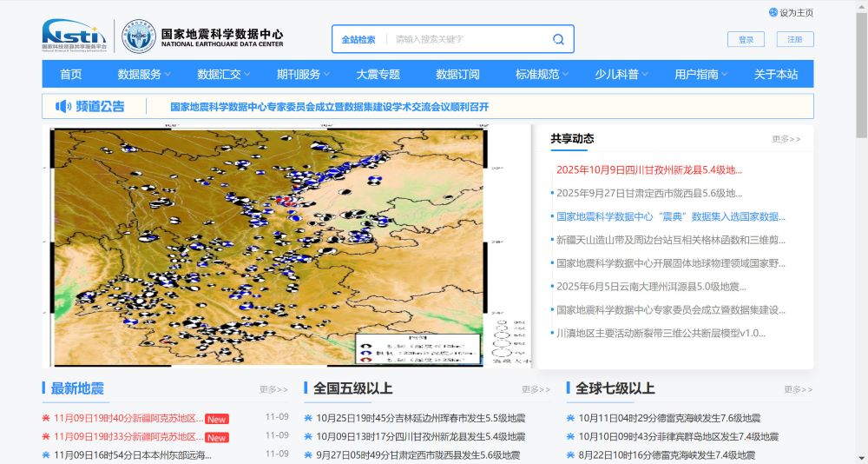Click the NSTI logo

(73, 36)
